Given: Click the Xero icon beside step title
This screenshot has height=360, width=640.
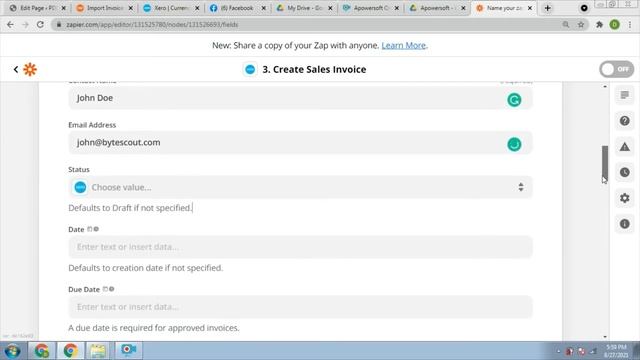Looking at the screenshot, I should pos(250,69).
